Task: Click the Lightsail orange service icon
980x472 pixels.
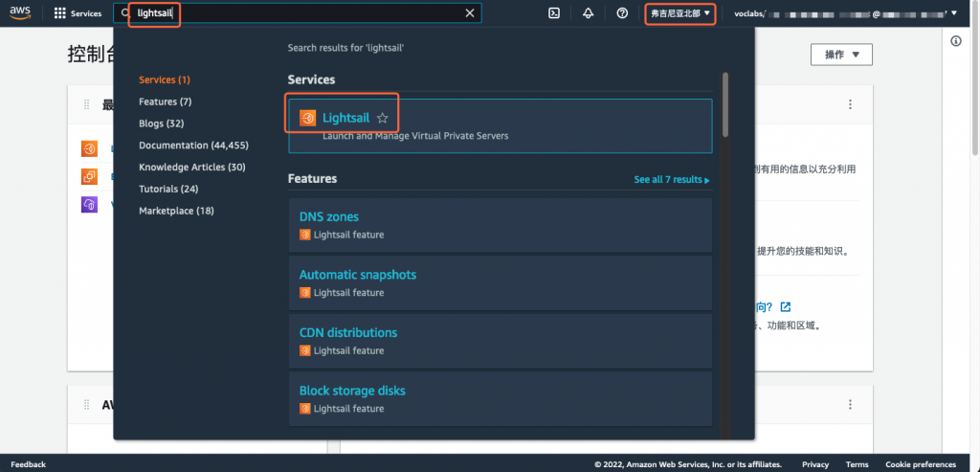Action: tap(307, 118)
